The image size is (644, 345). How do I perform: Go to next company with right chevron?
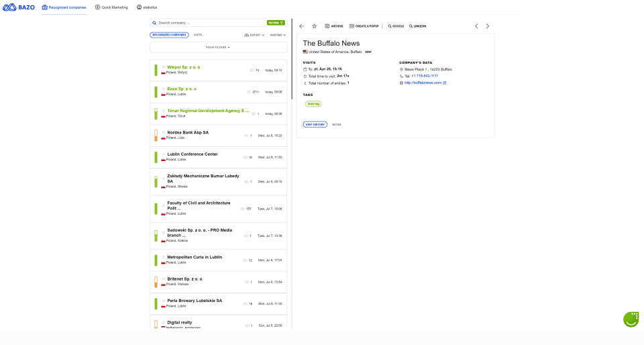pos(488,26)
